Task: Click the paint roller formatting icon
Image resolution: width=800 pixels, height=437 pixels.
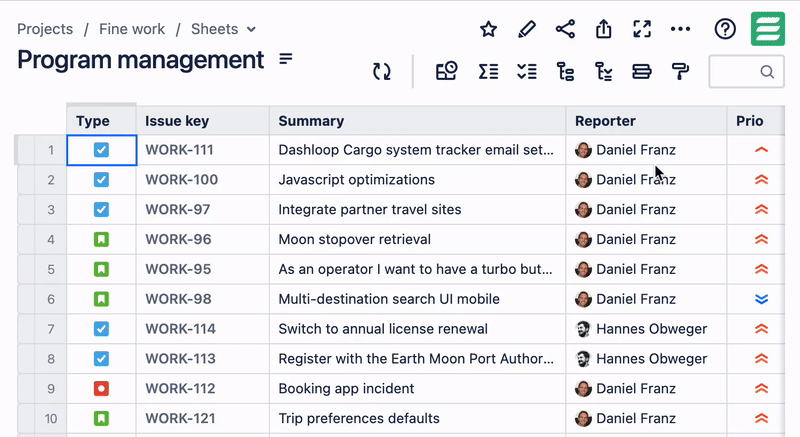Action: tap(680, 71)
